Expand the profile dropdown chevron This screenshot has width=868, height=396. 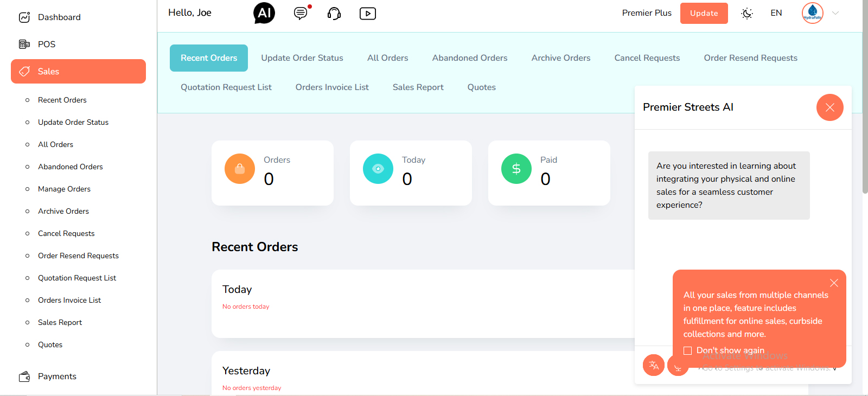point(835,13)
